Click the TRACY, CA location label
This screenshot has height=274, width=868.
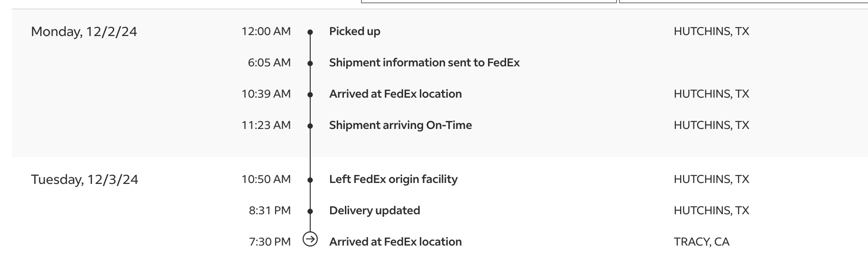702,242
